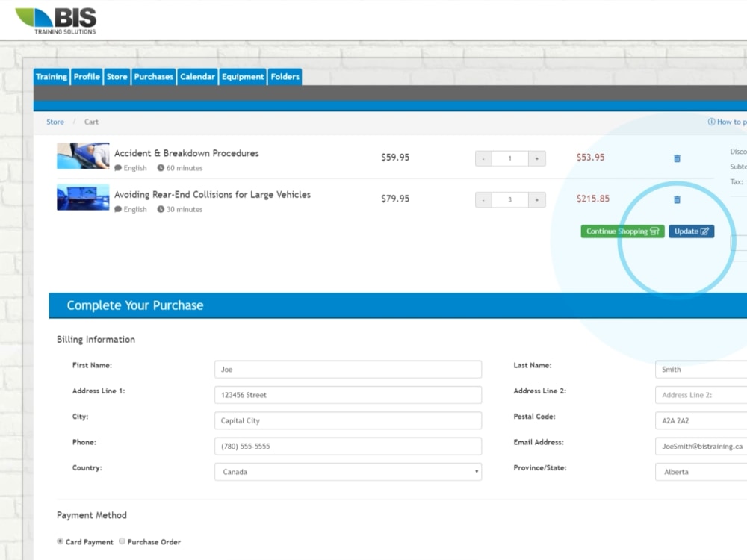Open the Equipment tab
The image size is (747, 560).
(243, 77)
